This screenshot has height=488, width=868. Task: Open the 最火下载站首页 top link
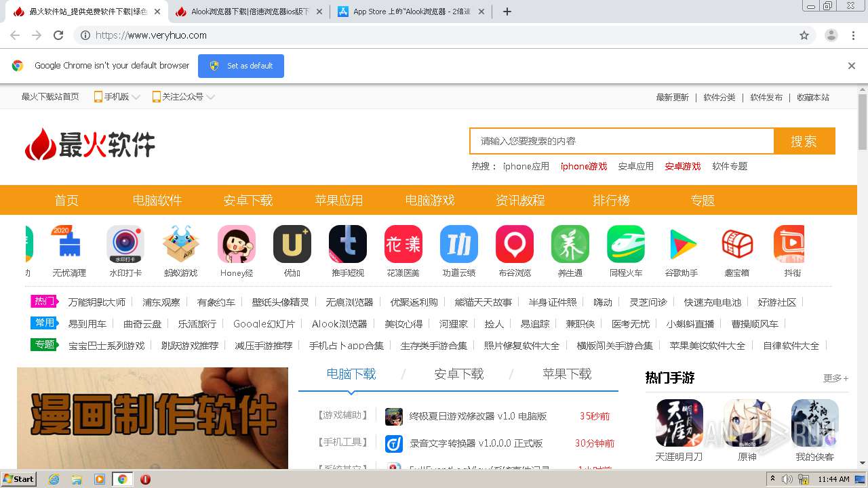coord(50,97)
